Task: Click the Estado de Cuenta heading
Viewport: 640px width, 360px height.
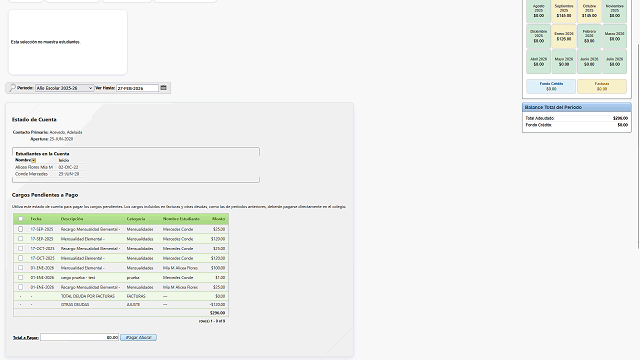Action: point(34,120)
